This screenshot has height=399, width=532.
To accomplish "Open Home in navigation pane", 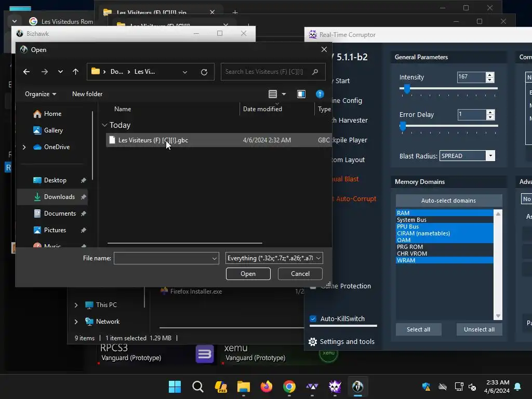I will [47, 114].
